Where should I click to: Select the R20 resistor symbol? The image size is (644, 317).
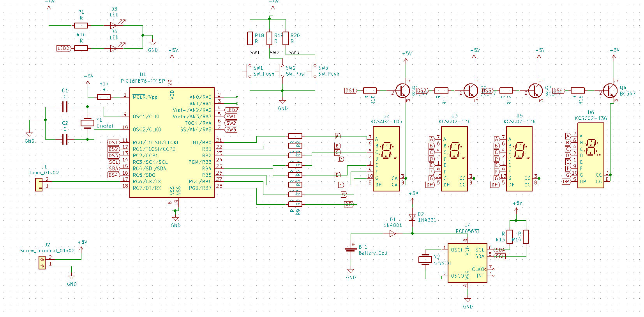(286, 39)
